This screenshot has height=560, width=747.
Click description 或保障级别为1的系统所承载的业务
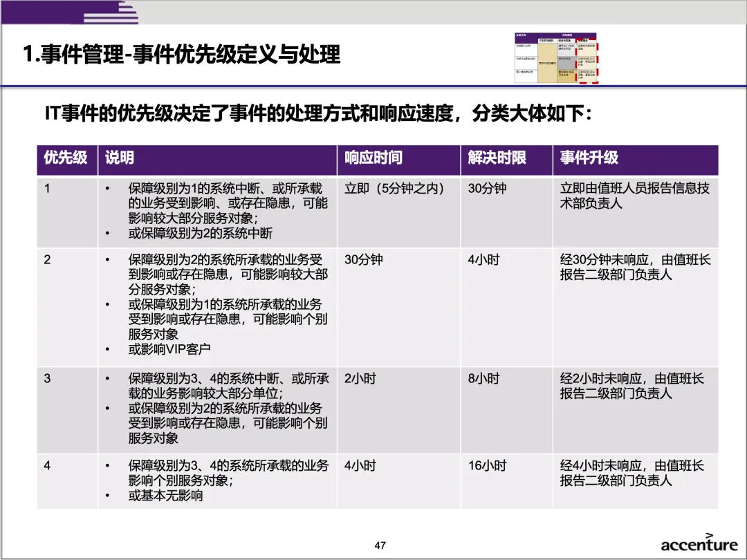[x=228, y=319]
